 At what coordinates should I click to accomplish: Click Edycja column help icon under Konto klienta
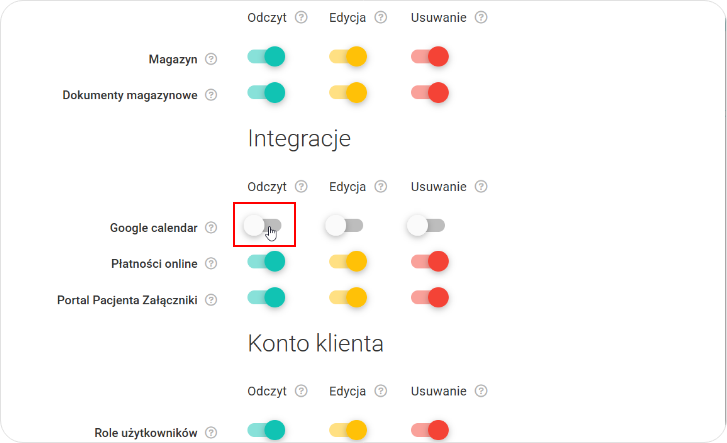[x=382, y=391]
